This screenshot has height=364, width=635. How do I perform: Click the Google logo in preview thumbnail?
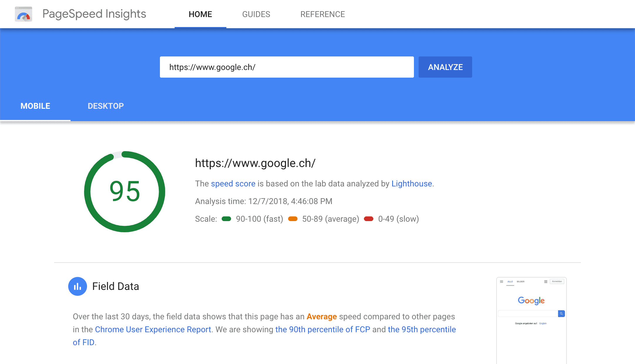[x=531, y=300]
